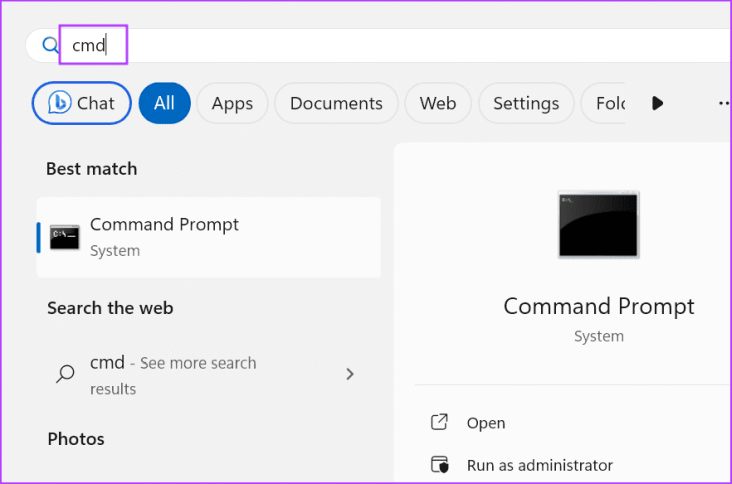Image resolution: width=732 pixels, height=484 pixels.
Task: Click the Command Prompt icon in Best match
Action: 65,237
